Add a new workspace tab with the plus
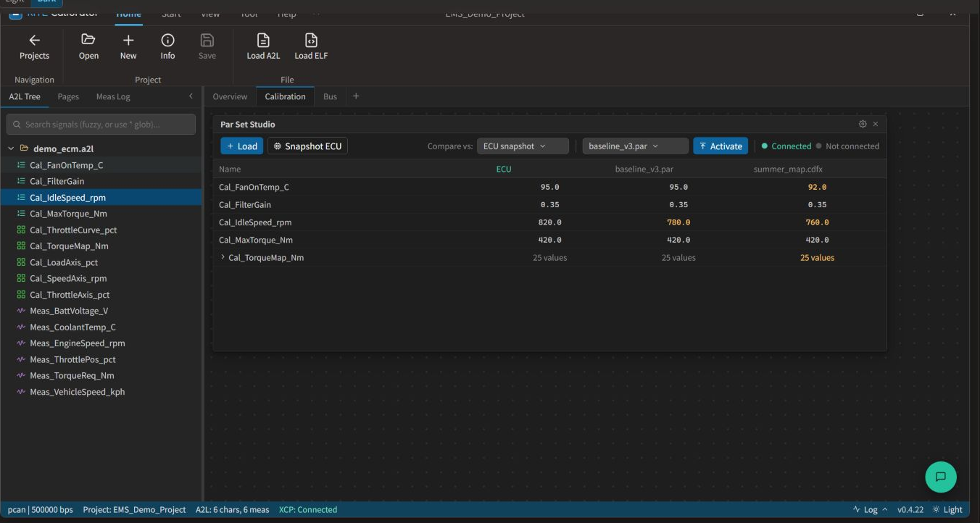980x523 pixels. pos(356,96)
